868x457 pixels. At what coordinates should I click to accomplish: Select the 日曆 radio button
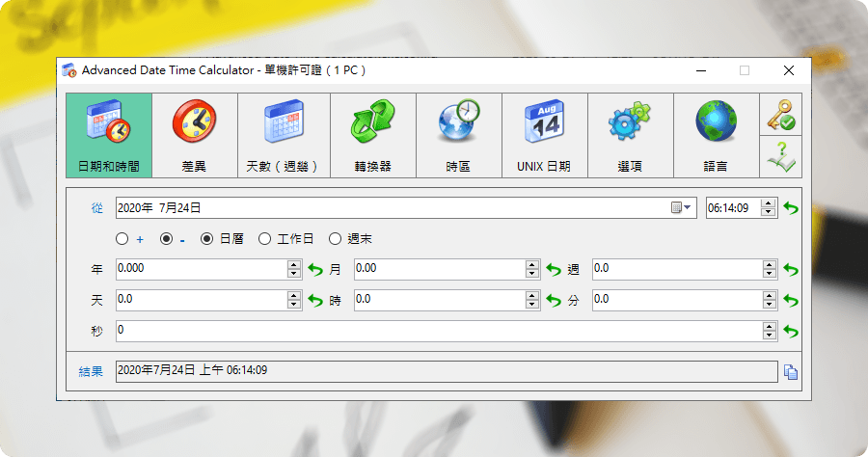click(206, 239)
